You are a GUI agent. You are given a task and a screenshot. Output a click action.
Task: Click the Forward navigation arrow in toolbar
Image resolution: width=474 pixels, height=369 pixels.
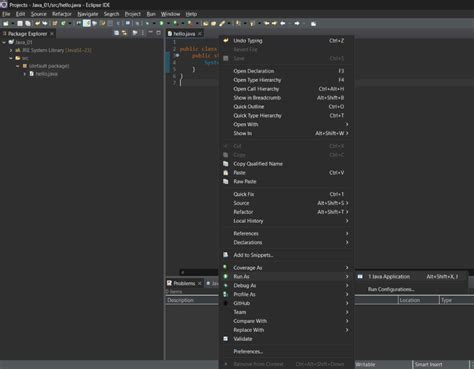[x=297, y=23]
